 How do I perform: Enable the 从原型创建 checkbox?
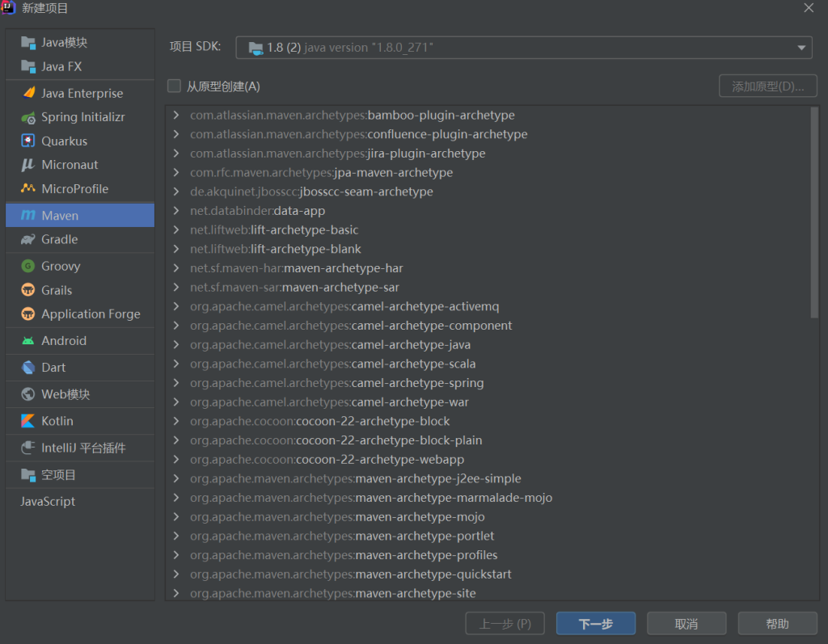click(174, 86)
